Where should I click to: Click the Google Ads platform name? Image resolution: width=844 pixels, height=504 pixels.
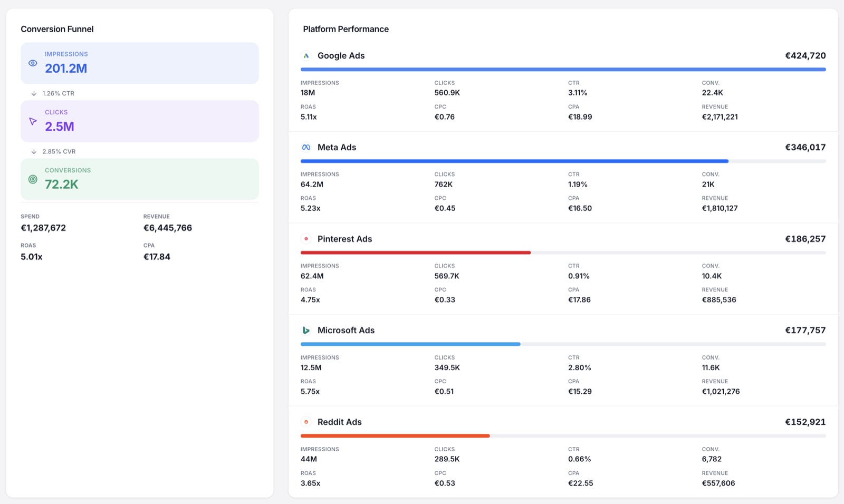coord(341,55)
